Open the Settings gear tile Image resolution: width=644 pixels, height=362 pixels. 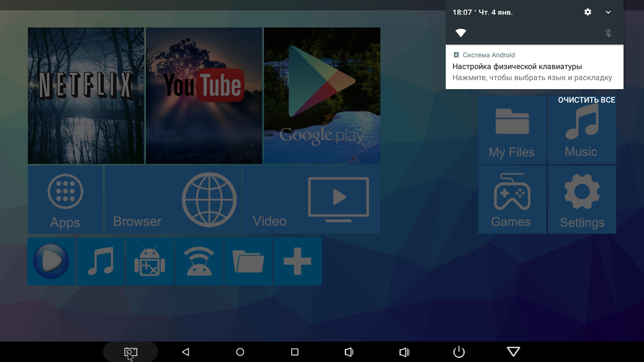pyautogui.click(x=582, y=199)
